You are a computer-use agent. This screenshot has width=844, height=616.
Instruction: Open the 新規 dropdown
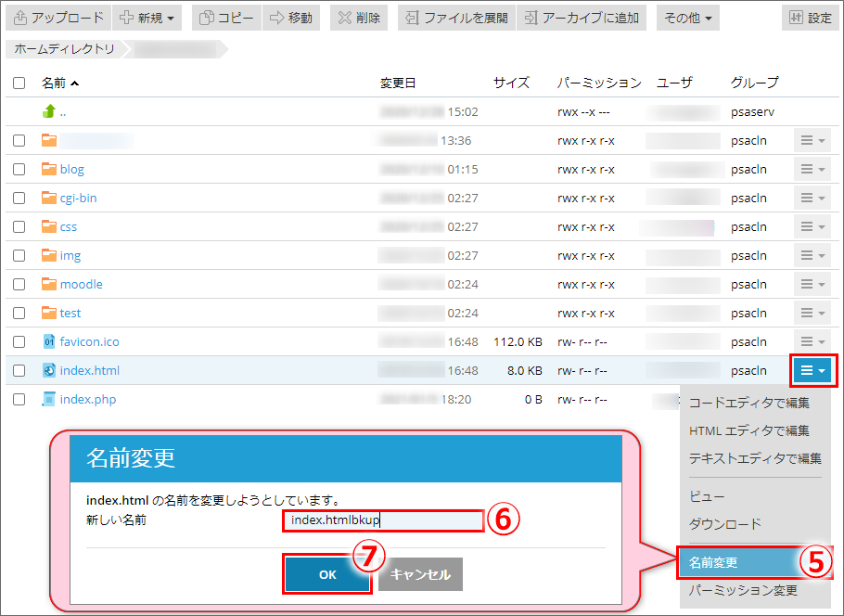147,18
